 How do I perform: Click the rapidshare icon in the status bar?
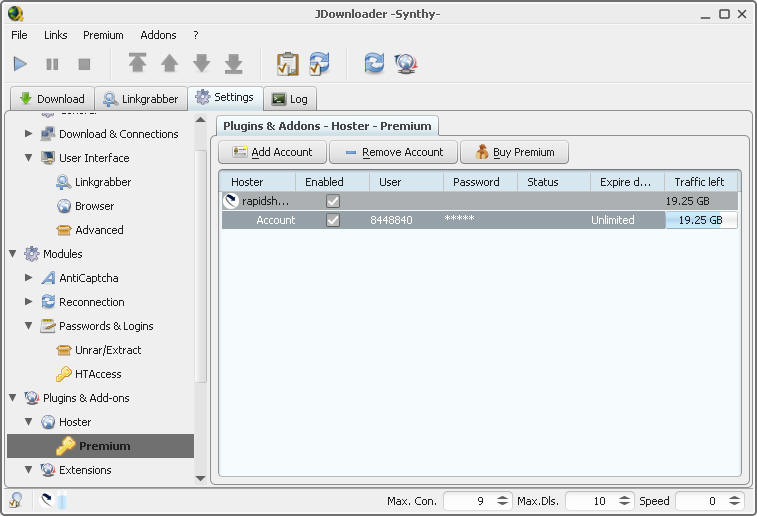(47, 500)
